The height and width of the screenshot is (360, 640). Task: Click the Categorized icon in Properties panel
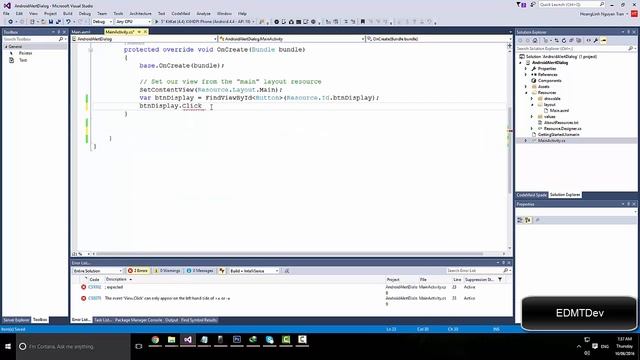pos(520,220)
